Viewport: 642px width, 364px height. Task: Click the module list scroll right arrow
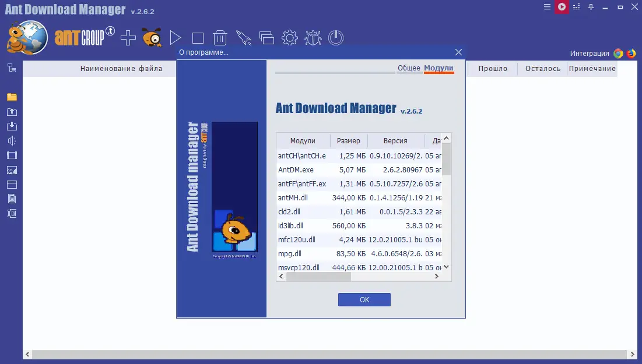437,277
